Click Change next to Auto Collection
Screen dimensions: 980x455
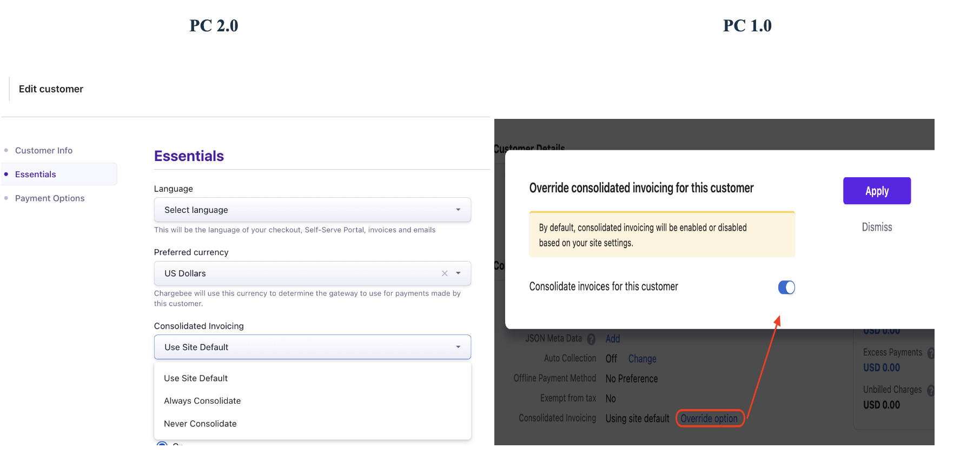642,359
